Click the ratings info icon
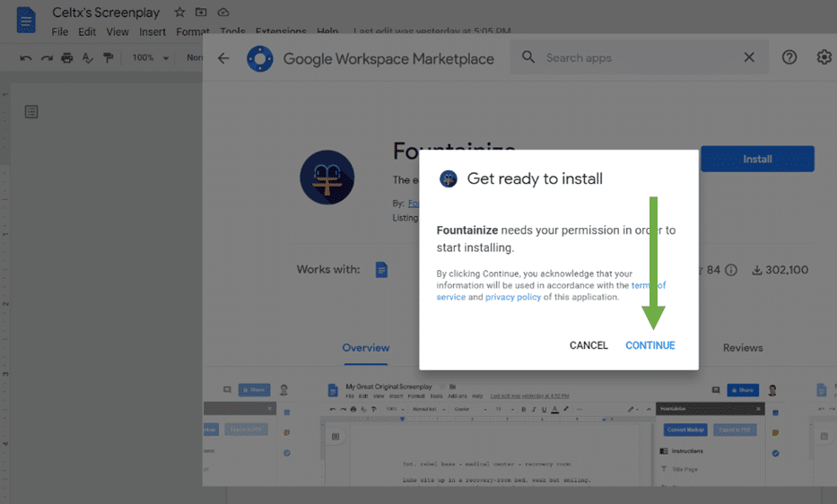 click(x=731, y=270)
